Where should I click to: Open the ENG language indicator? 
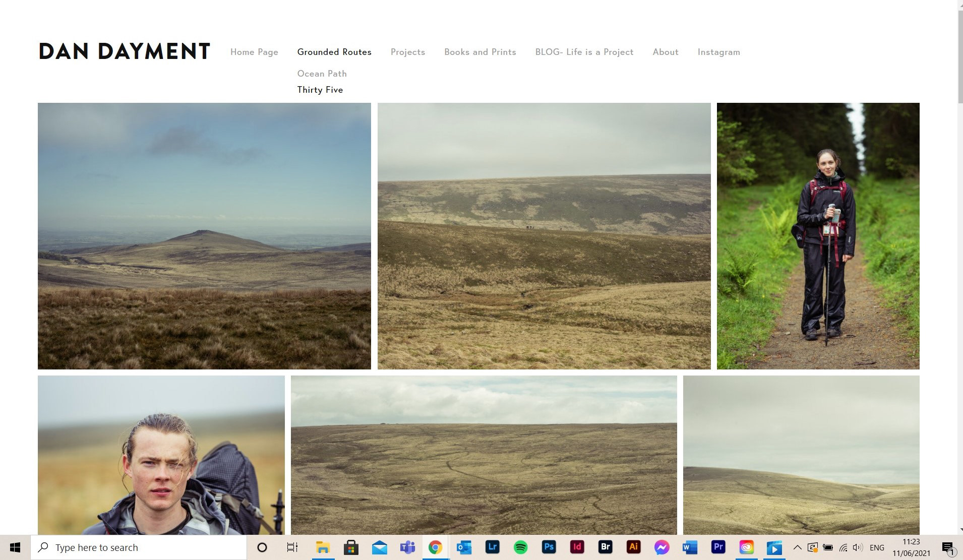(877, 547)
